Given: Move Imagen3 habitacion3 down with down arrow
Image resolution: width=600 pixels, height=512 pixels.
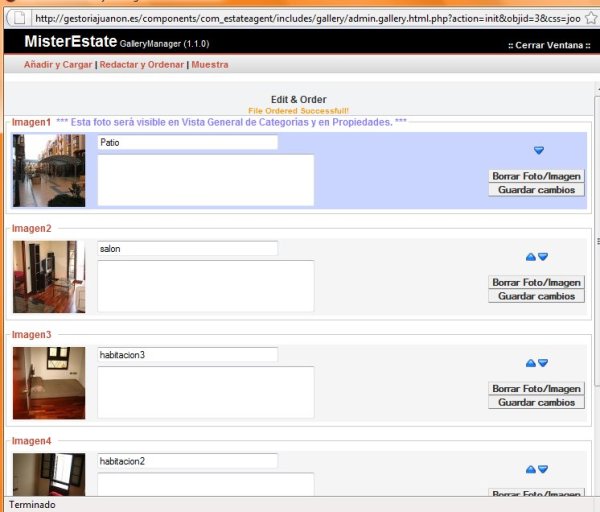Looking at the screenshot, I should click(543, 363).
